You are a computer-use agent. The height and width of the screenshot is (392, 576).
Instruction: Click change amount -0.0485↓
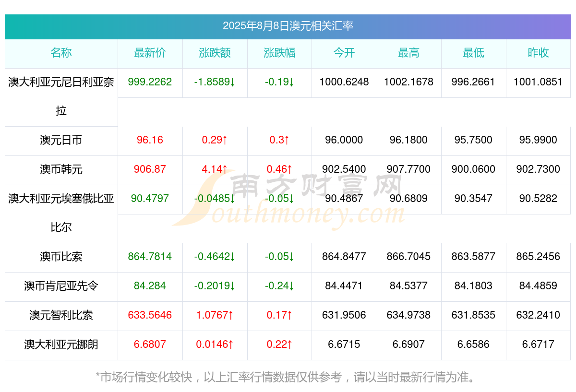point(215,199)
